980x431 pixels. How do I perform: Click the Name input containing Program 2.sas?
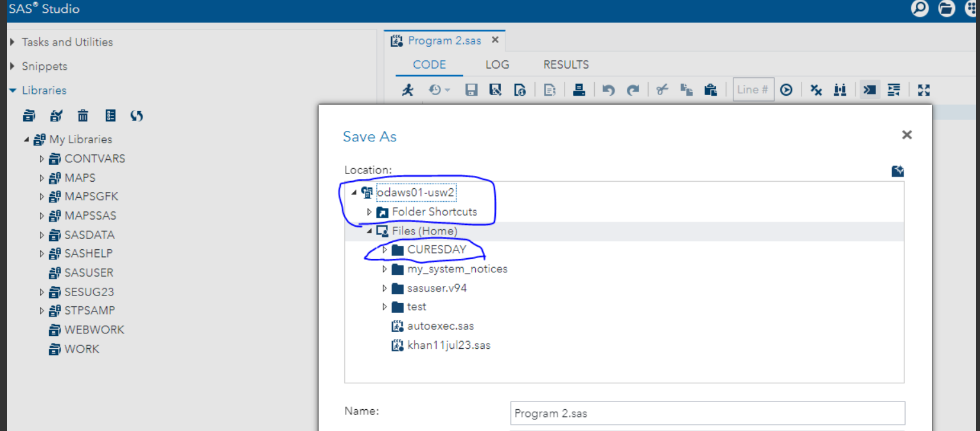click(706, 413)
